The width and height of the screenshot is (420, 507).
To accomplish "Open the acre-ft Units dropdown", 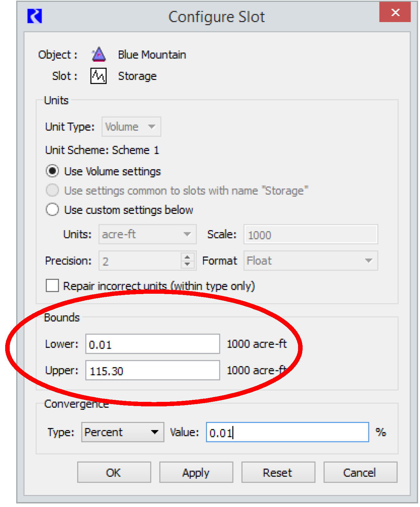I will pos(147,234).
